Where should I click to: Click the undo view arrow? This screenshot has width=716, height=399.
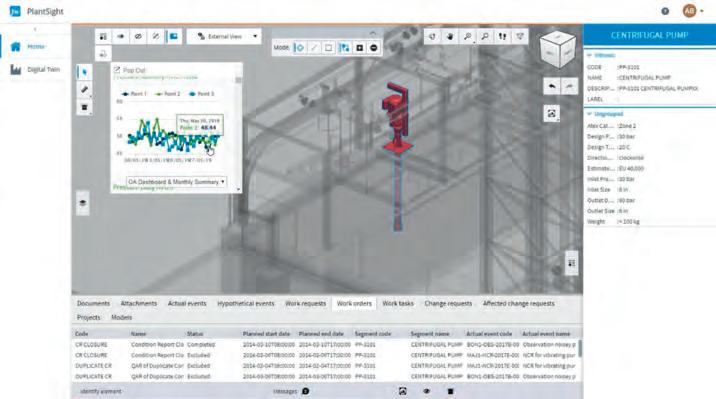(552, 86)
